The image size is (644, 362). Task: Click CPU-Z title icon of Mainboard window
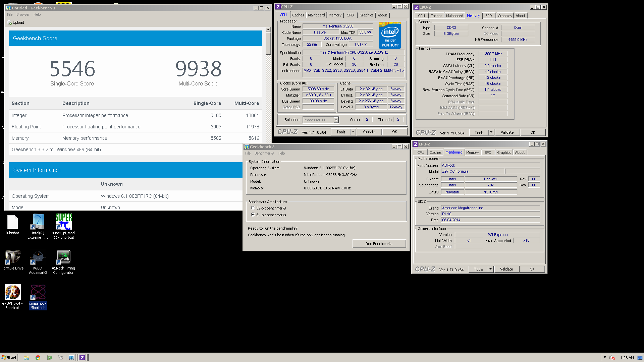click(x=416, y=144)
